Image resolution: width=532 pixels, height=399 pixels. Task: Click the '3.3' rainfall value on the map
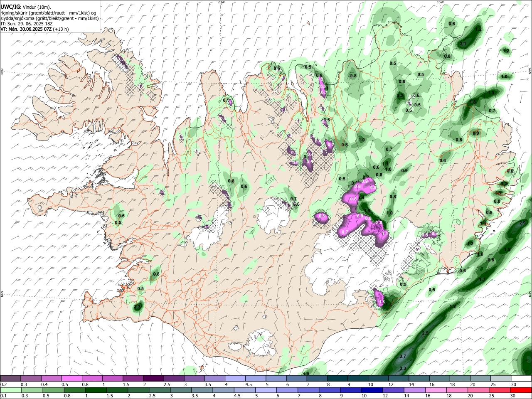[403, 369]
